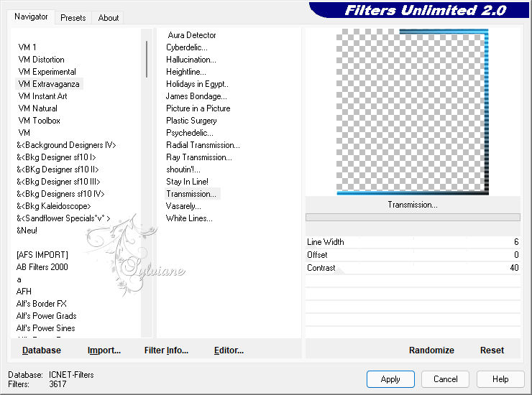Viewport: 532px width, 395px height.
Task: Select &<BKg Designer sf10 II> category
Action: (x=58, y=169)
